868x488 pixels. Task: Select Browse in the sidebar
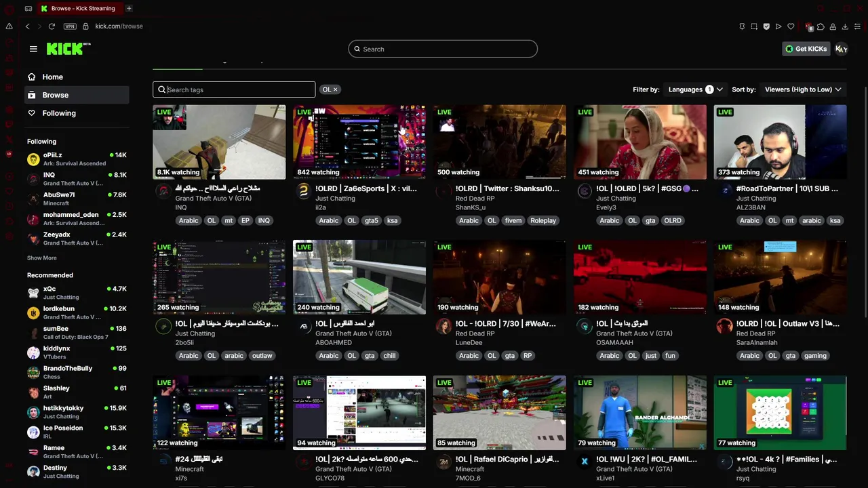point(77,95)
